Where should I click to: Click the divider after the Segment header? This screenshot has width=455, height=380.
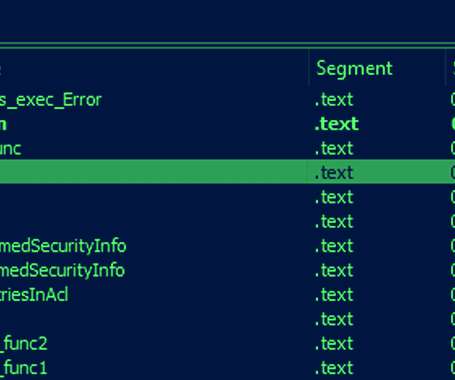[x=446, y=68]
